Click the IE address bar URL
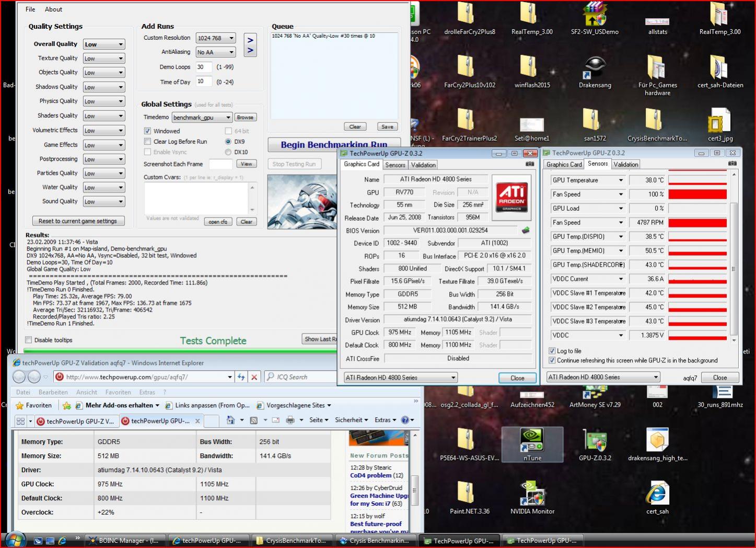 126,377
